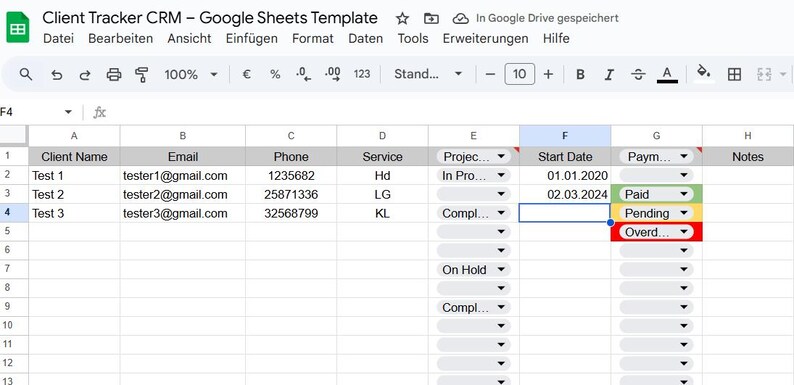Select cell tester1@gmail.com
794x385 pixels.
pyautogui.click(x=183, y=176)
